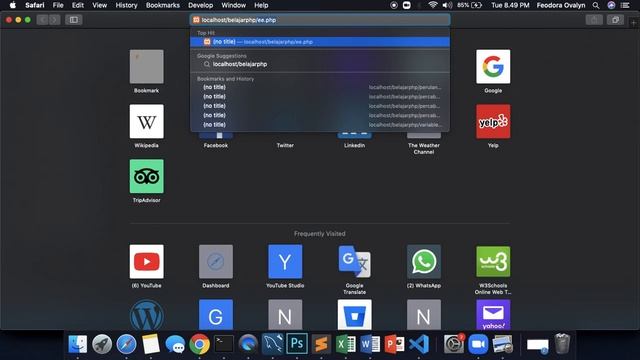Open the History menu

pos(126,5)
